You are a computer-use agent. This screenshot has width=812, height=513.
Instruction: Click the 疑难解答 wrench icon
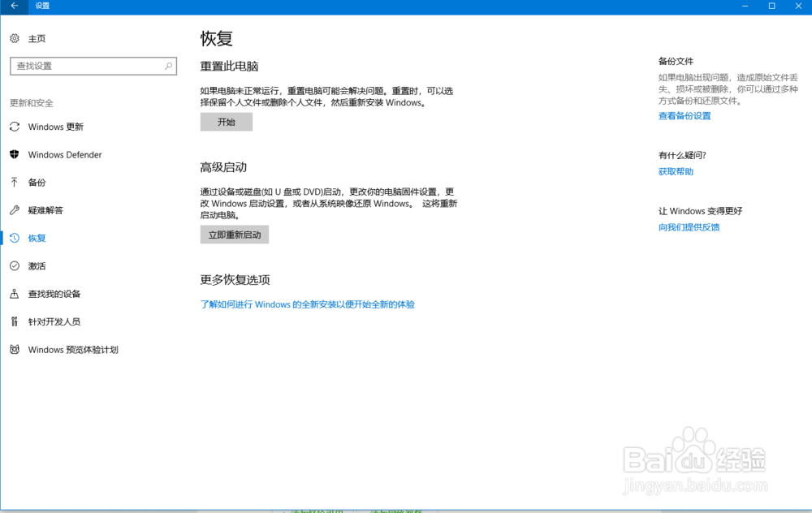[x=15, y=210]
